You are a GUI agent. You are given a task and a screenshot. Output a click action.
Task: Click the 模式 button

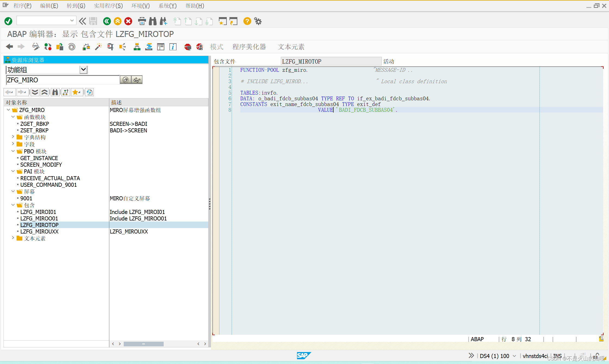coord(217,47)
